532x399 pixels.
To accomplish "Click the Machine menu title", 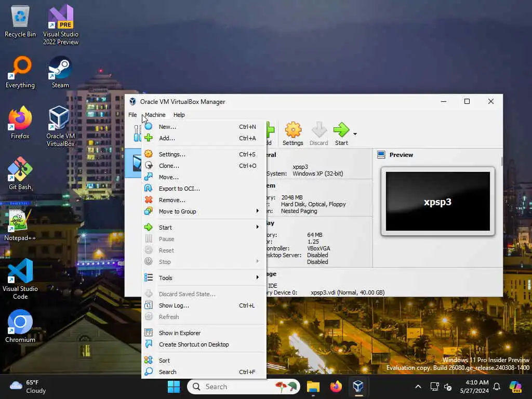I will (x=155, y=115).
